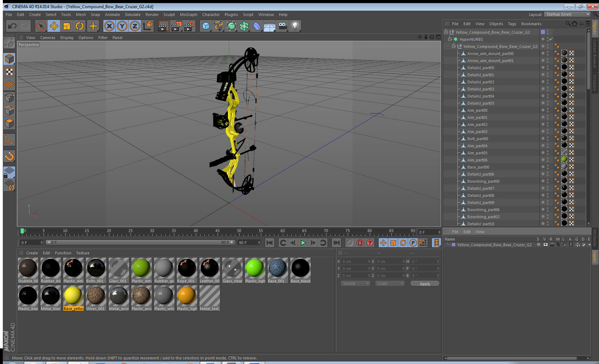Collapse the nested Yellow_Compound_Bow_Bear_Cruzer_G2 group
This screenshot has height=364, width=599.
pyautogui.click(x=454, y=46)
